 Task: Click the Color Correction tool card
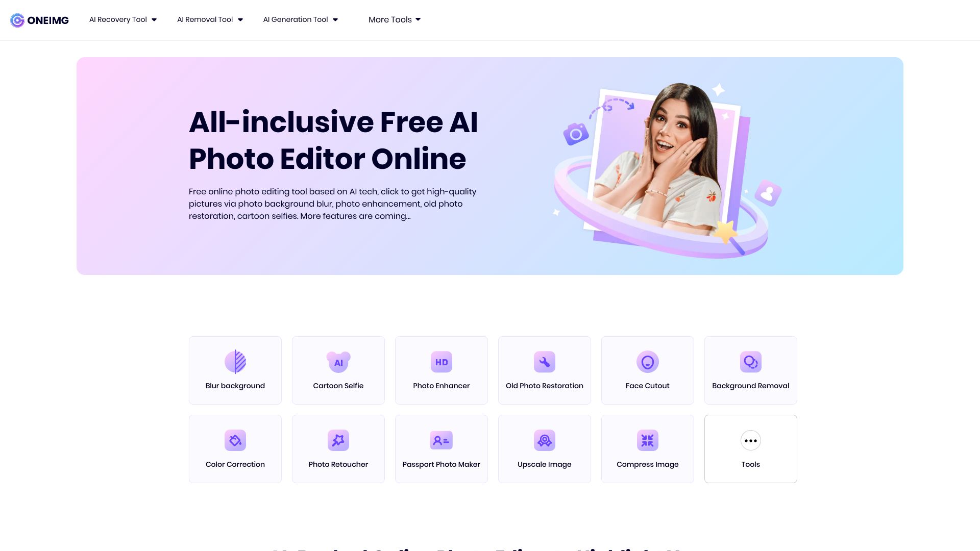coord(235,448)
